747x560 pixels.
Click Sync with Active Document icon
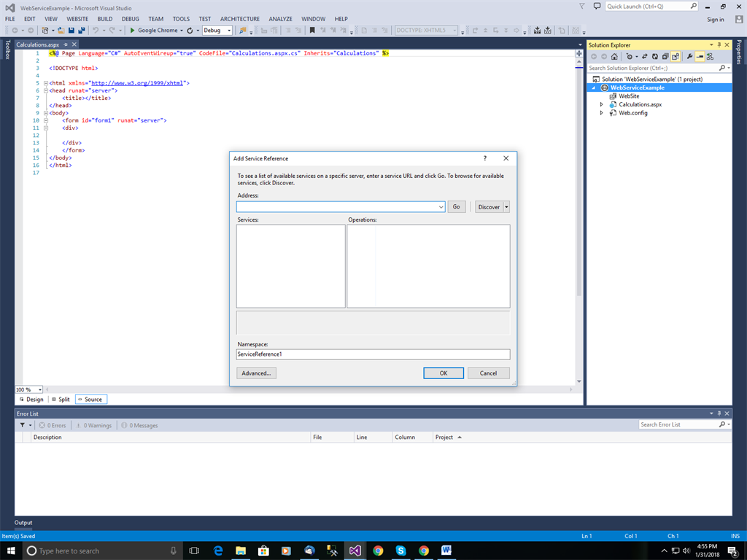click(x=645, y=57)
